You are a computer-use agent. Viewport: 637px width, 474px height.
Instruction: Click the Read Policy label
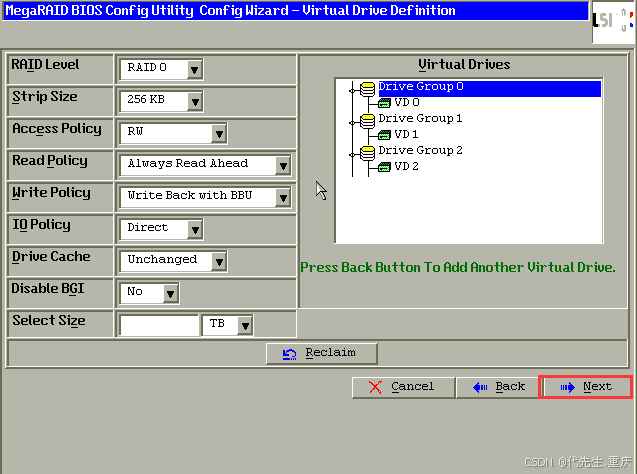click(50, 161)
